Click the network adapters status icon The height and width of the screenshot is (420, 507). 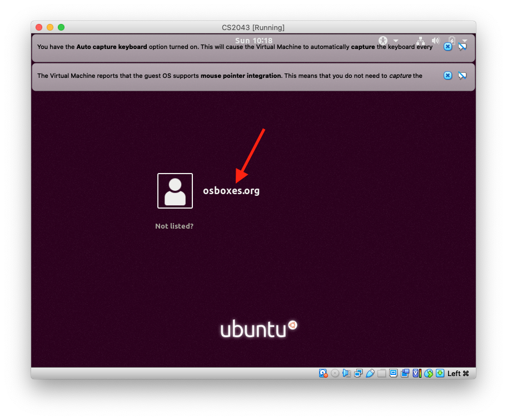click(x=359, y=373)
